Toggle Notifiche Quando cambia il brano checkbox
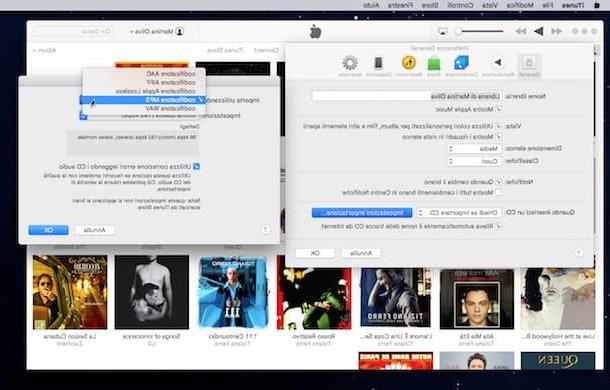Viewport: 610px width, 390px height. [x=498, y=182]
